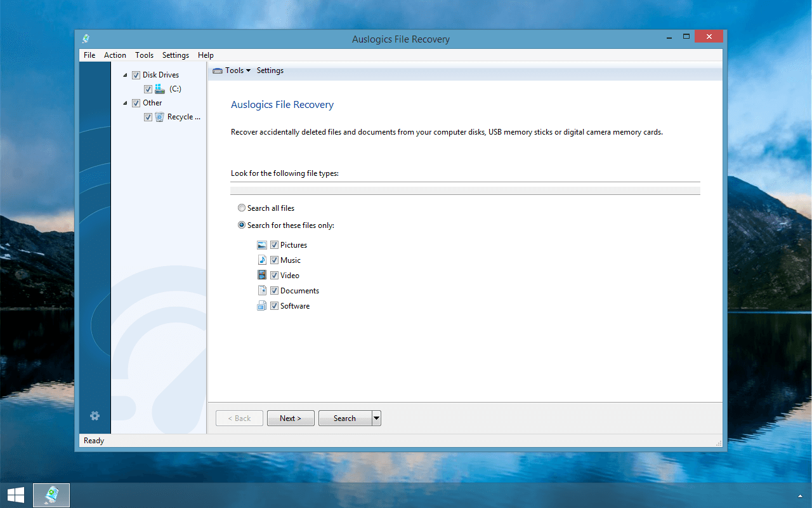Screen dimensions: 812x508
Task: Uncheck the (C:) drive checkbox
Action: point(148,89)
